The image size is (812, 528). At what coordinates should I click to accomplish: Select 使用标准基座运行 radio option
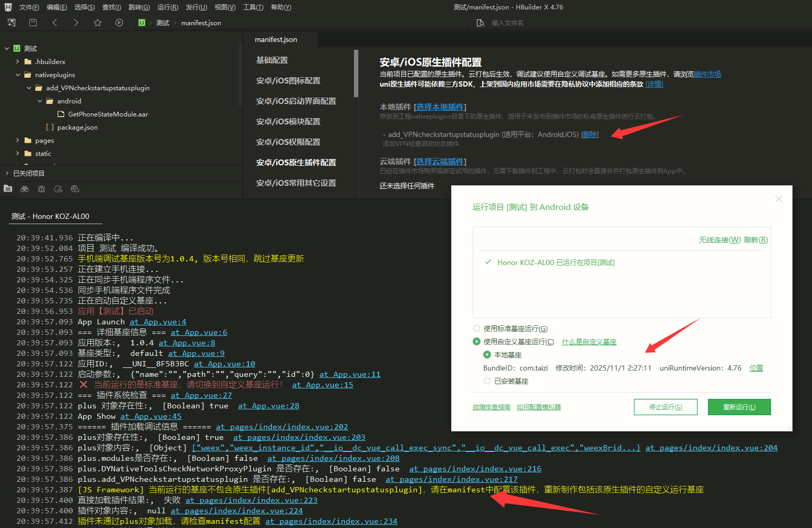[477, 329]
